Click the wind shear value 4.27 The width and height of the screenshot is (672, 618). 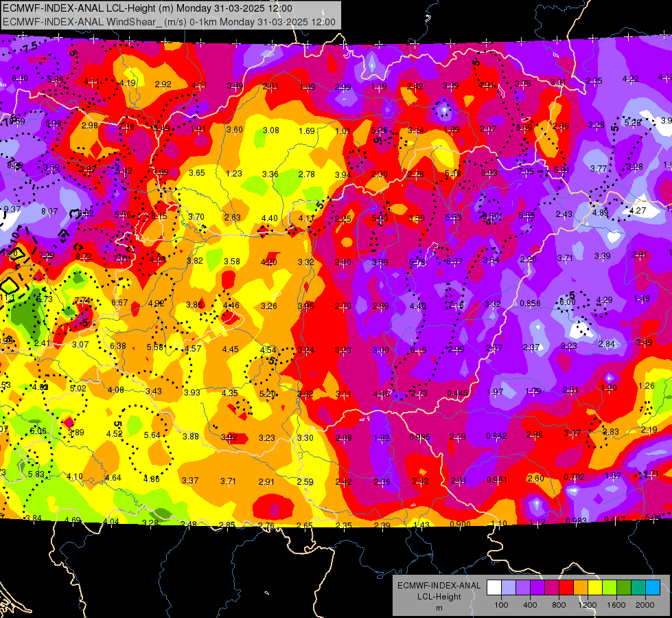tap(637, 211)
